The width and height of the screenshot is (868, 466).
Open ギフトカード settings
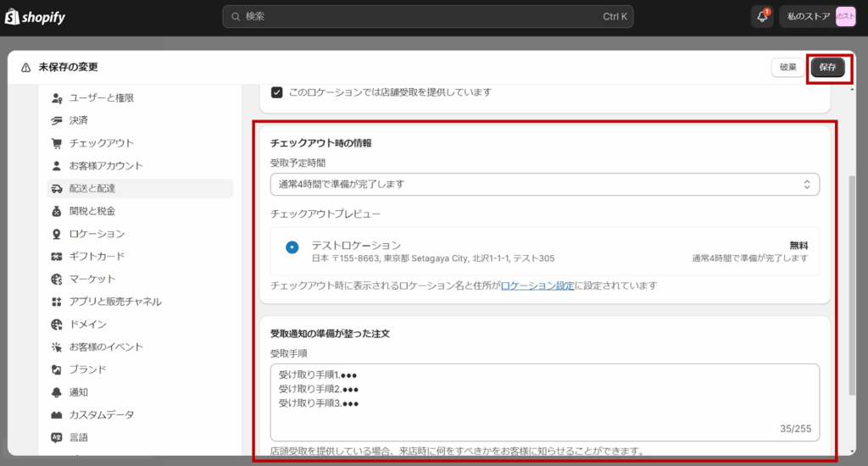(140, 257)
